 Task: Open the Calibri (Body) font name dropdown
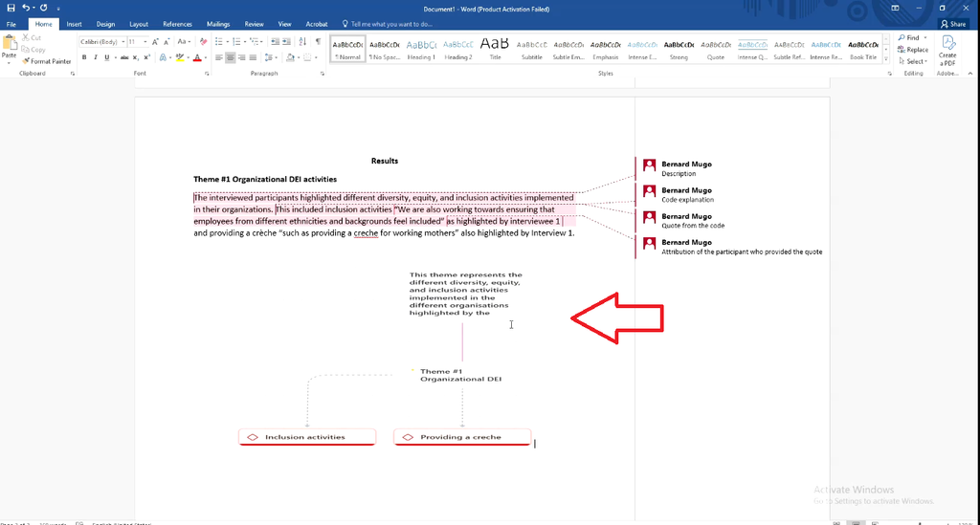[123, 42]
